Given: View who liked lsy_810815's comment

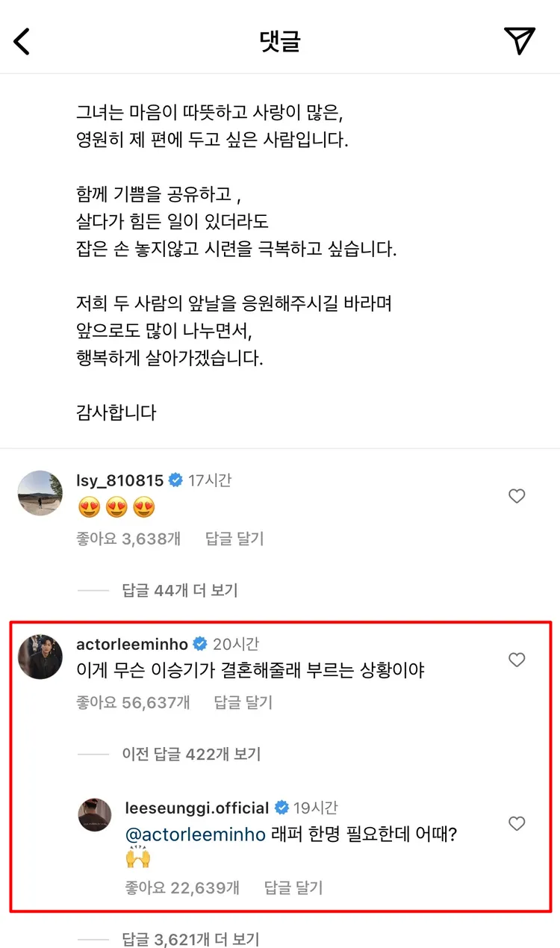Looking at the screenshot, I should coord(128,539).
